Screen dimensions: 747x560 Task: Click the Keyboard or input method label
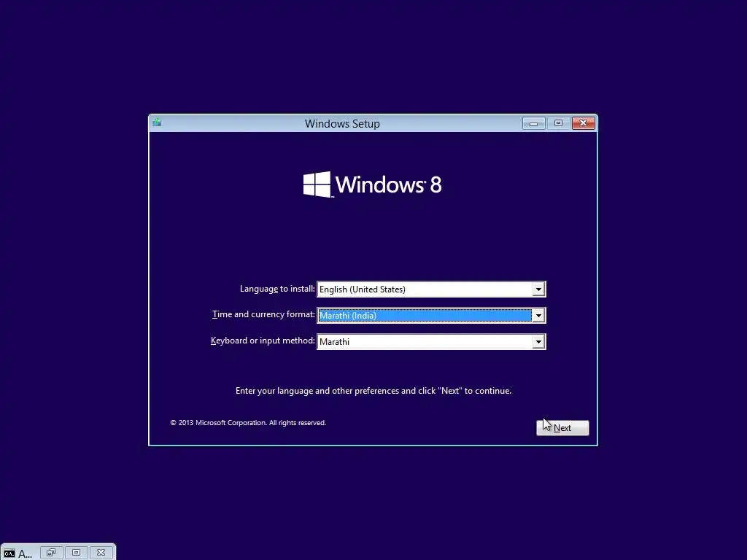tap(263, 341)
